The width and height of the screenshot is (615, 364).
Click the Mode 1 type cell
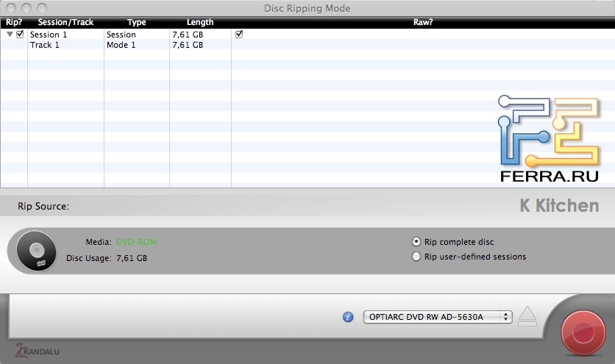pyautogui.click(x=121, y=45)
